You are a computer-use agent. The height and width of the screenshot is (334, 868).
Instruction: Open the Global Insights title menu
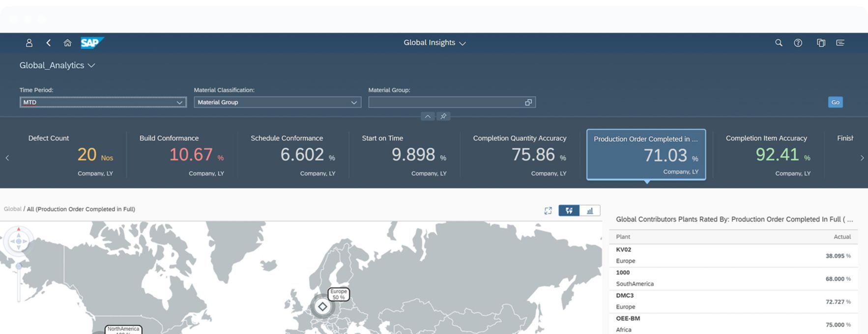[x=434, y=43]
